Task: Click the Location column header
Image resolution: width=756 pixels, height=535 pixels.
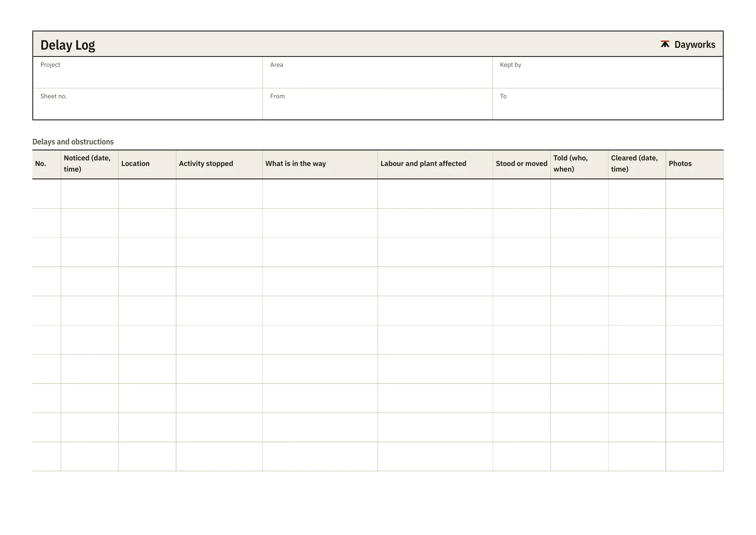Action: point(147,164)
